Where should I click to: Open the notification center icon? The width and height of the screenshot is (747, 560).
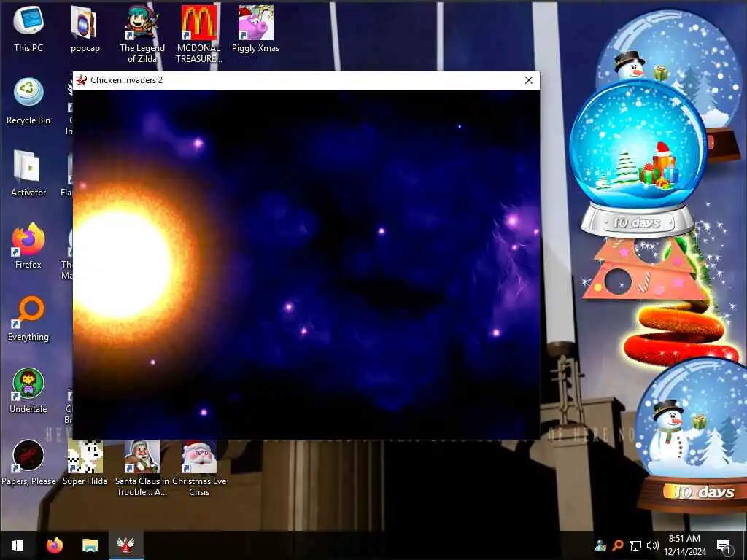coord(724,545)
